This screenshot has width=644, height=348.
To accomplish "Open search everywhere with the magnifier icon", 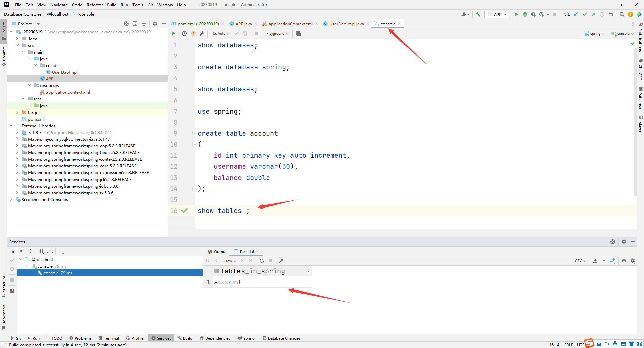I will 622,14.
